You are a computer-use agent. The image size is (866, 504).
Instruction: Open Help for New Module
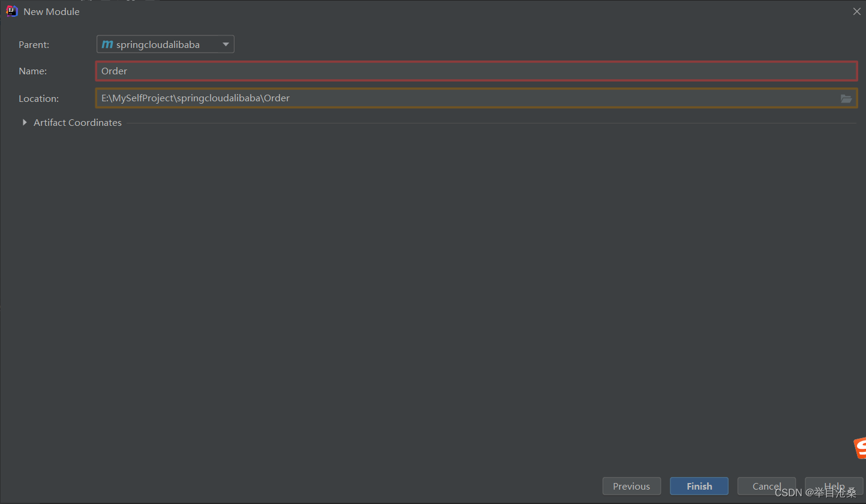click(x=834, y=486)
